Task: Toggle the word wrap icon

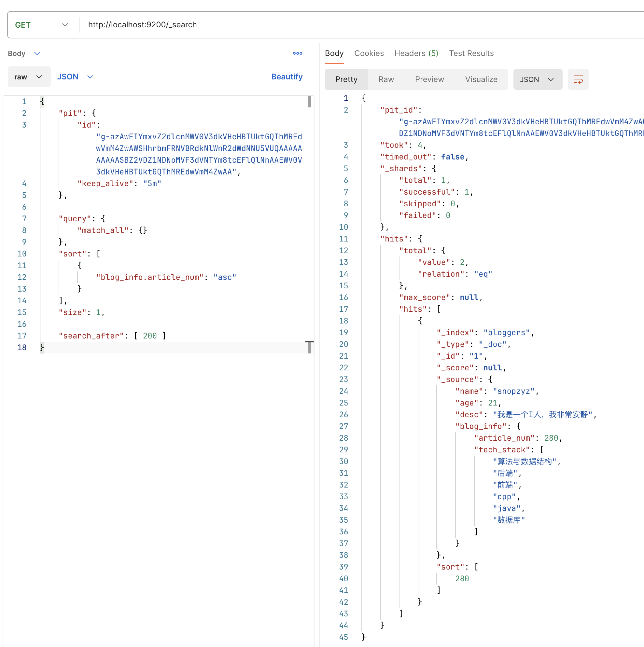Action: (578, 79)
